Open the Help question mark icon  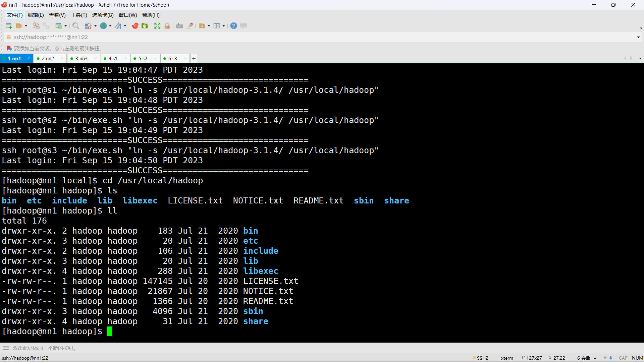[234, 26]
